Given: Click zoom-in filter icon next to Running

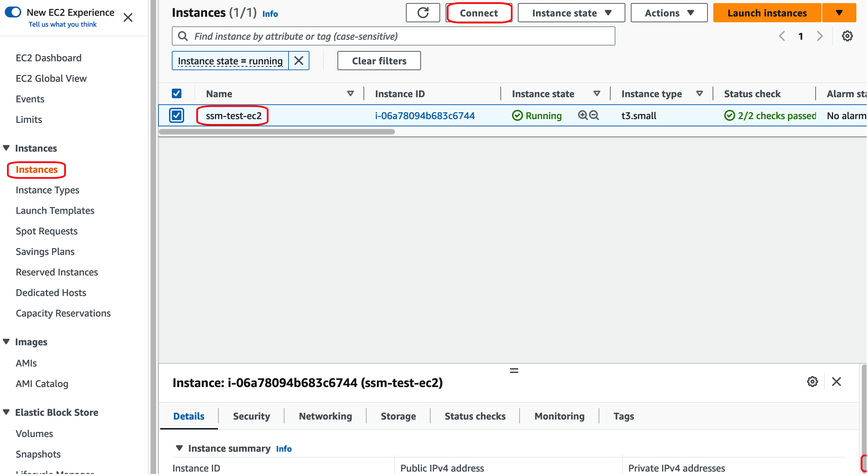Looking at the screenshot, I should pos(583,115).
